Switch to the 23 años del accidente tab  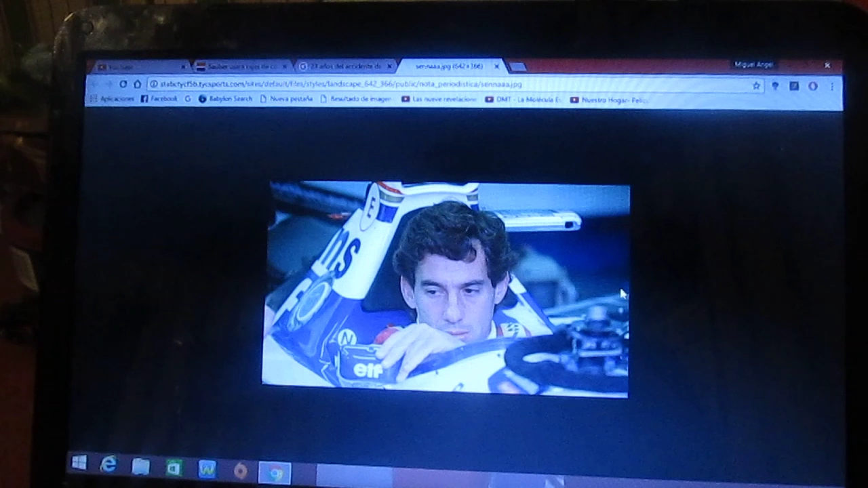[x=346, y=66]
